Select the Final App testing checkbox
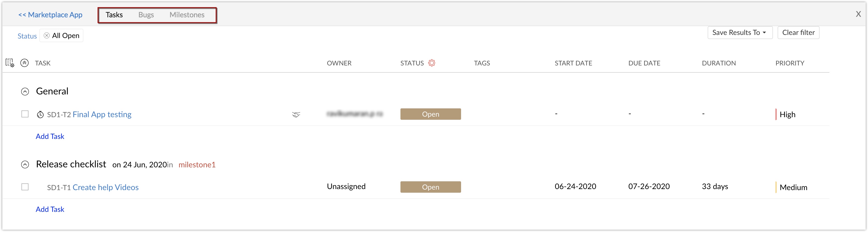 pyautogui.click(x=25, y=114)
